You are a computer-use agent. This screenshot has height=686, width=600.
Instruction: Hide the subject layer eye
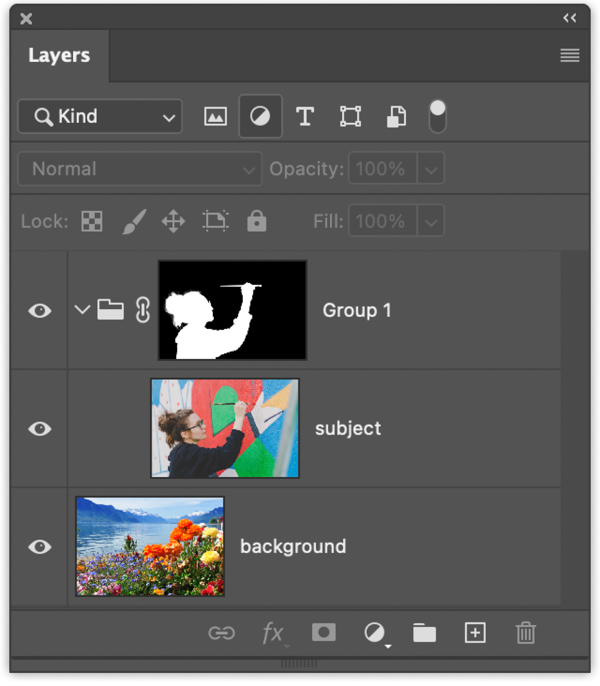pos(40,429)
